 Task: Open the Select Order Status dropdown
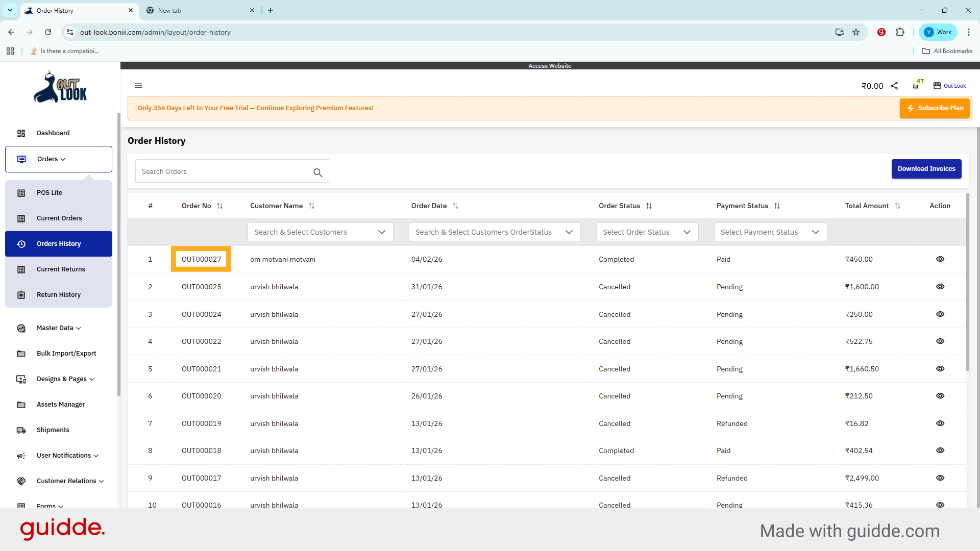click(647, 232)
